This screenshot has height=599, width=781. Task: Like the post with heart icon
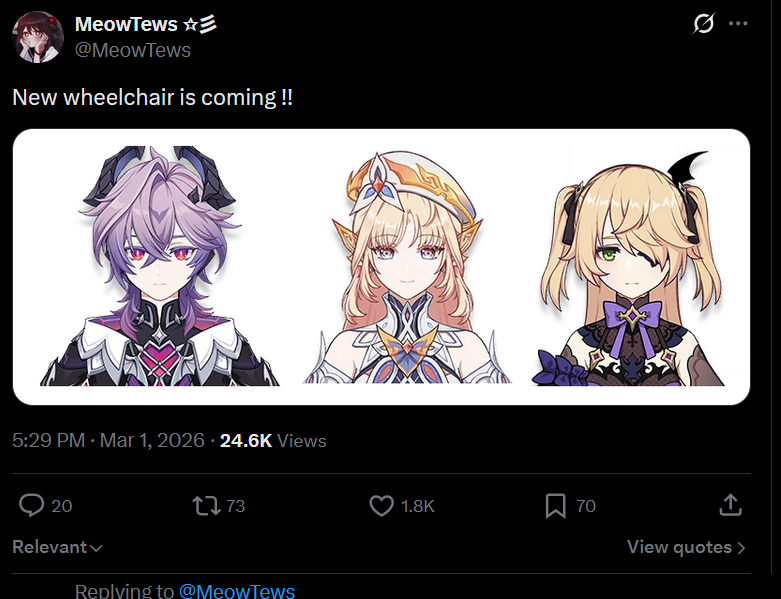click(382, 505)
